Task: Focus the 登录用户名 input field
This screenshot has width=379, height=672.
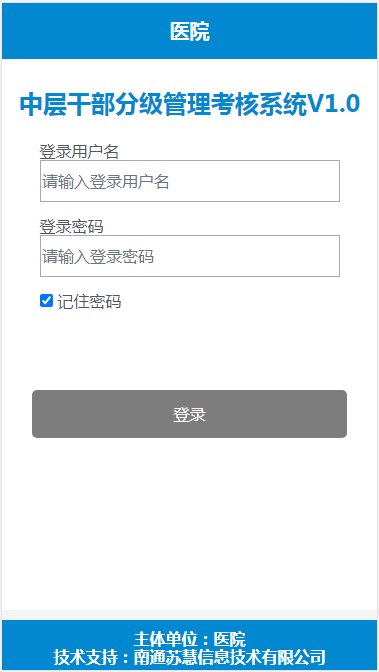Action: tap(190, 181)
